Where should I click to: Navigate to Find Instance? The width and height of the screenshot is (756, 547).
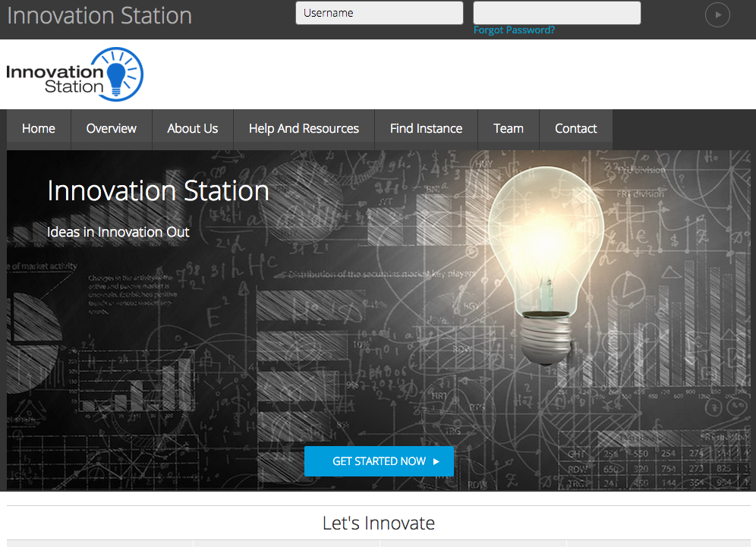pyautogui.click(x=426, y=129)
